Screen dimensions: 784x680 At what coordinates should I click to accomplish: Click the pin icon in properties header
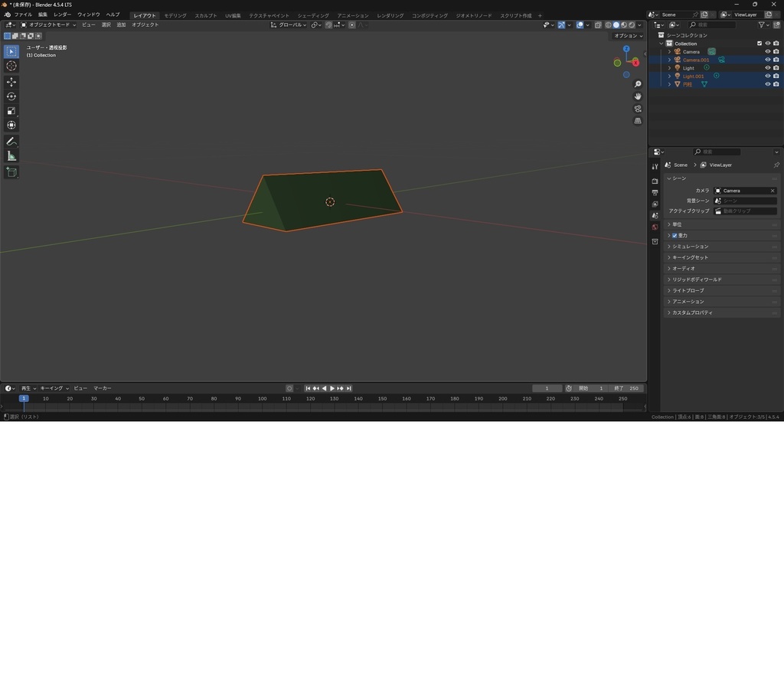coord(776,165)
